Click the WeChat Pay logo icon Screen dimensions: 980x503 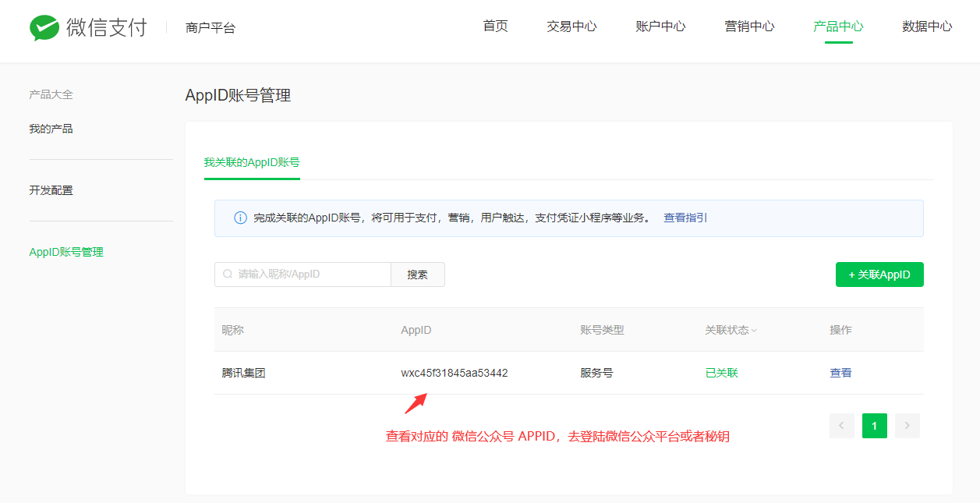tap(44, 28)
